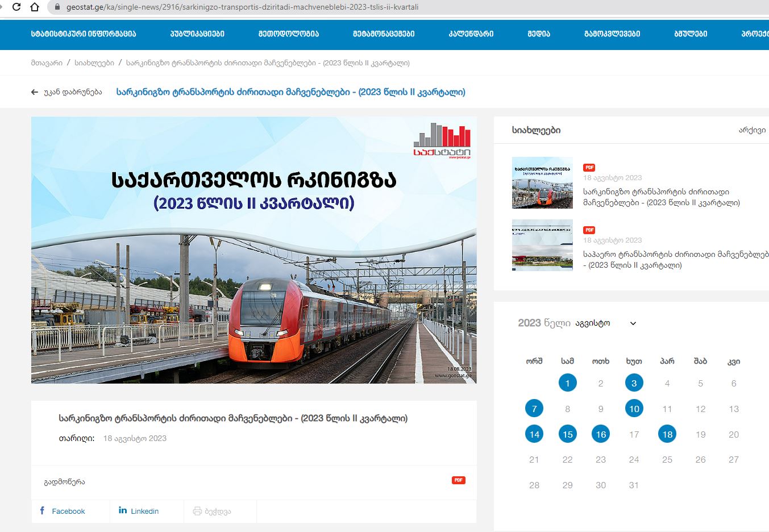Open the 'მეტამონაცემები' menu
Viewport: 769px width, 532px height.
pyautogui.click(x=384, y=34)
